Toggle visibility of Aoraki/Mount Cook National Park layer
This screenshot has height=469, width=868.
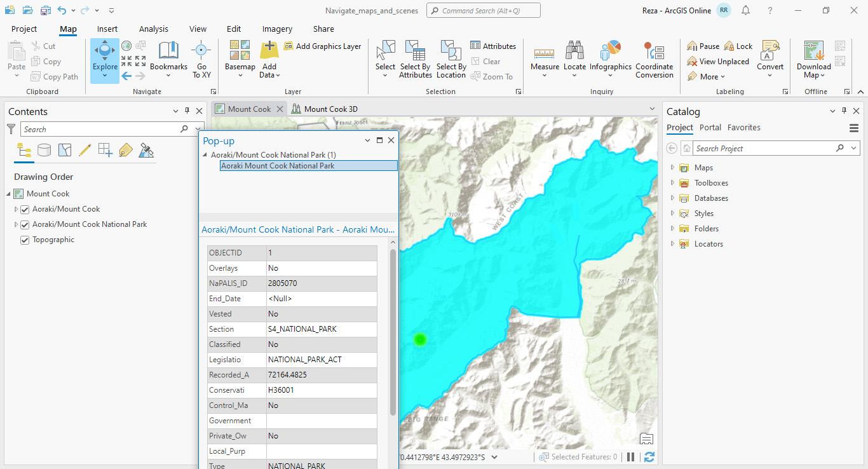[x=26, y=224]
